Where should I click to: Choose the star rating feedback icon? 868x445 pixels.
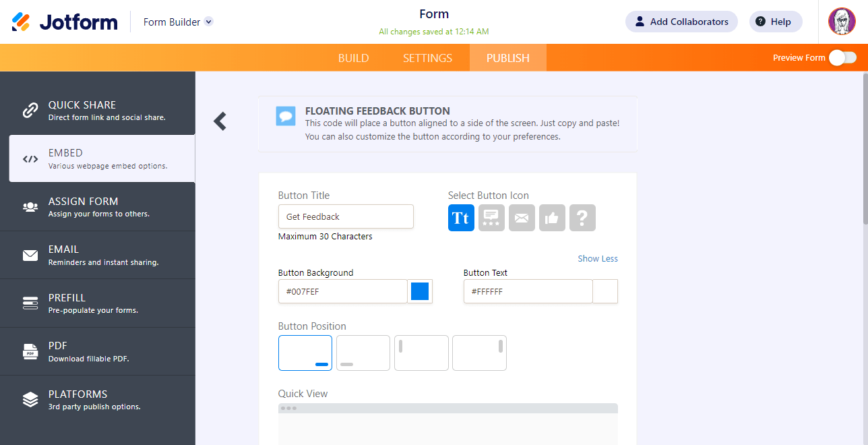click(x=491, y=218)
